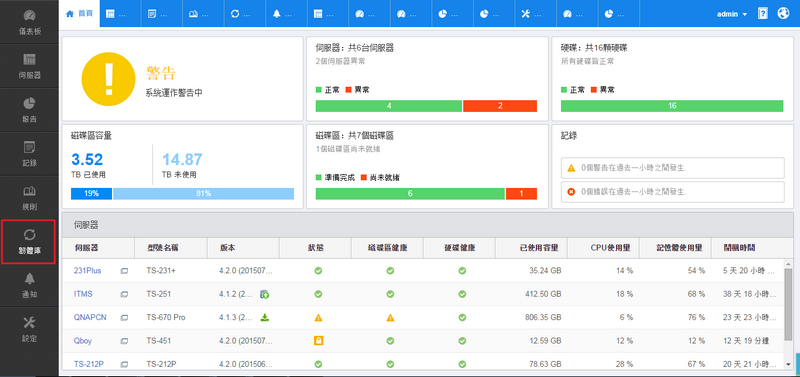Click the globe language icon in the top bar
The height and width of the screenshot is (377, 800).
783,14
